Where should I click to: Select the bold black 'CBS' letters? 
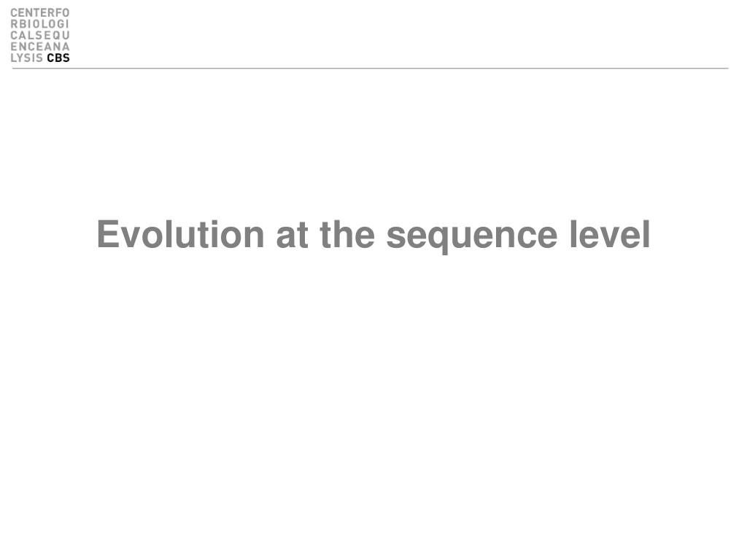(58, 58)
